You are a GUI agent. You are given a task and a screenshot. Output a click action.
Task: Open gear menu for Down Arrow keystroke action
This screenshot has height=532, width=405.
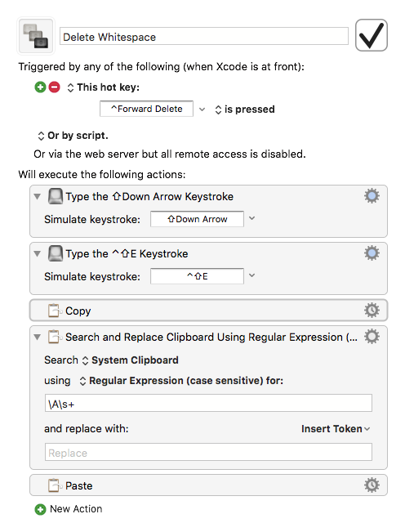point(372,196)
